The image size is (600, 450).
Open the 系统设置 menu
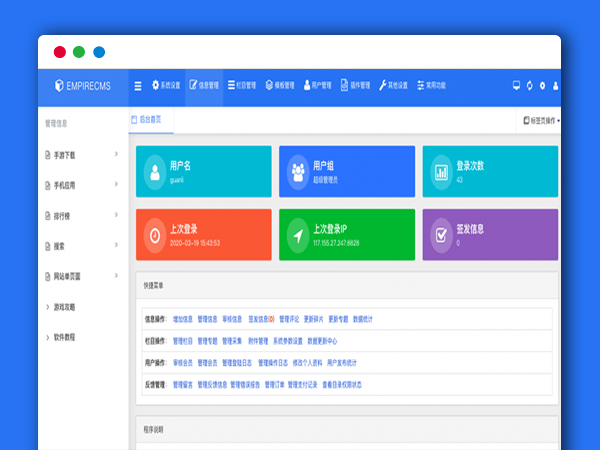(x=167, y=86)
